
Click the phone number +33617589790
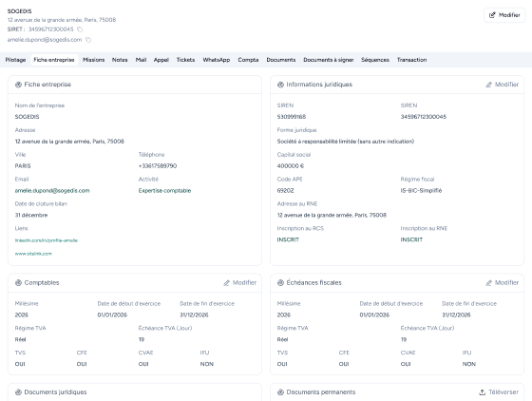pos(158,166)
